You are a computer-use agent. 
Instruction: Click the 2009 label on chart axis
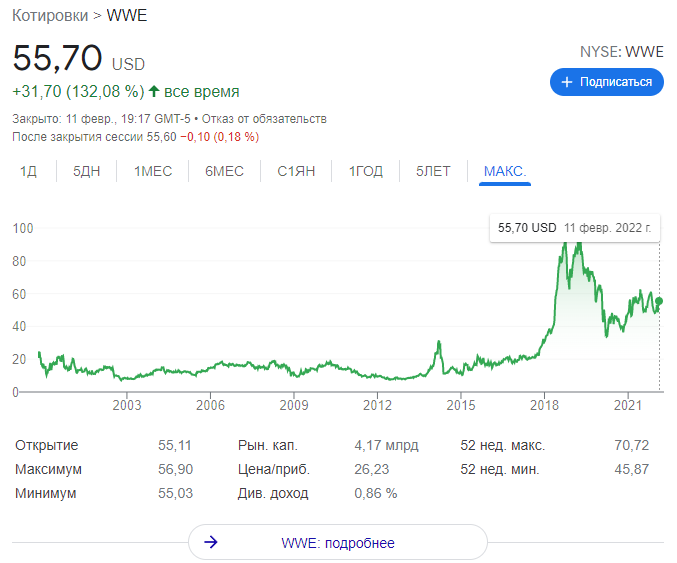click(x=294, y=405)
